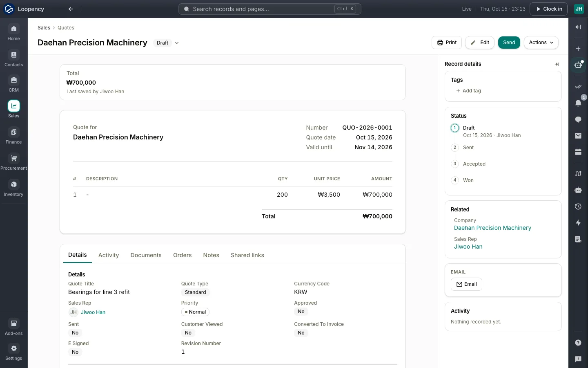Open the JH user avatar menu
588x368 pixels.
[579, 9]
